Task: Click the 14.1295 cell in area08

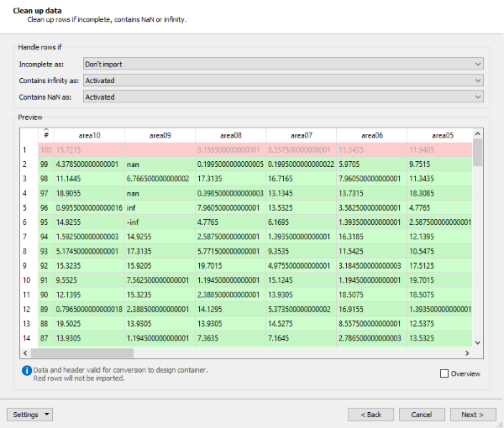Action: 231,309
